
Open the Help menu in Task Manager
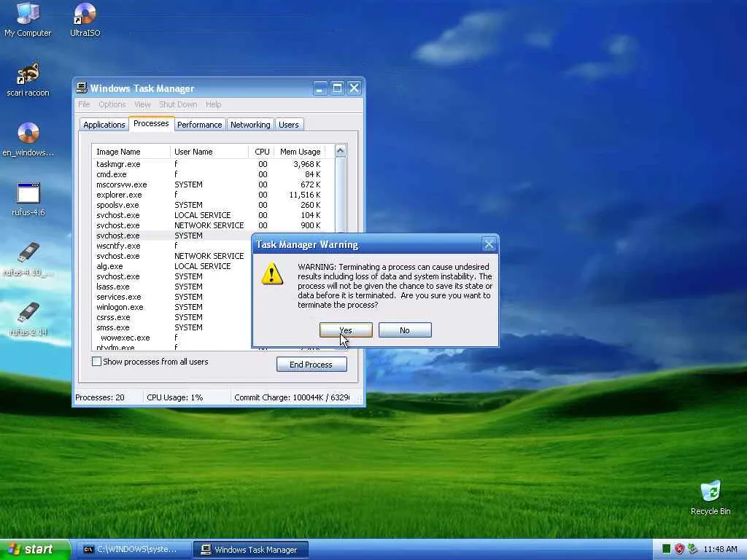click(x=214, y=104)
